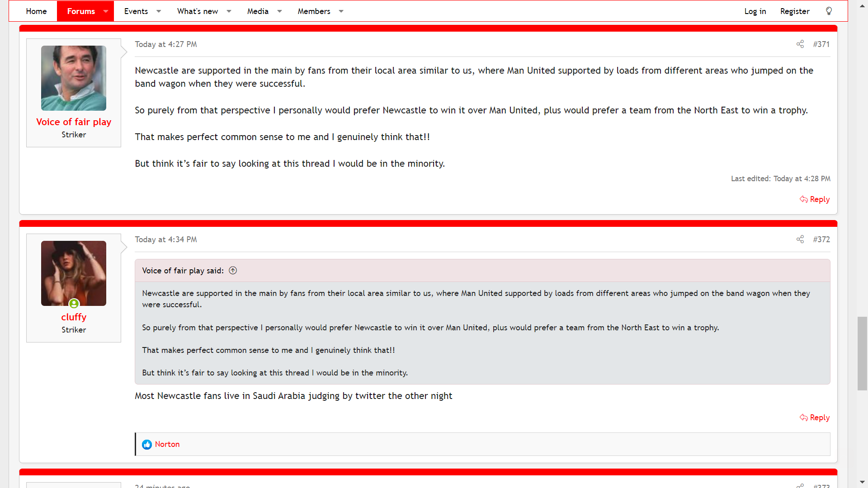The width and height of the screenshot is (868, 488).
Task: Click the Log in link
Action: (755, 11)
